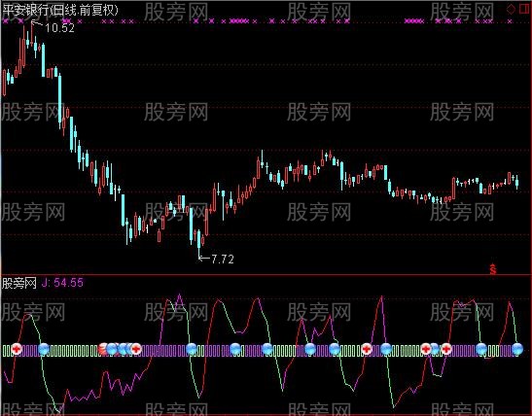532x416 pixels.
Task: Click the red striped ball signal marker
Action: tap(103, 349)
